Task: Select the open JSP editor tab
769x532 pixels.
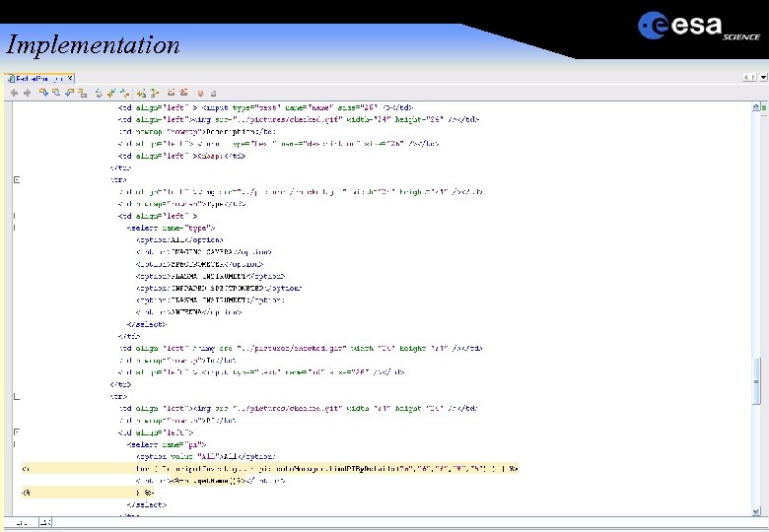Action: click(x=39, y=79)
